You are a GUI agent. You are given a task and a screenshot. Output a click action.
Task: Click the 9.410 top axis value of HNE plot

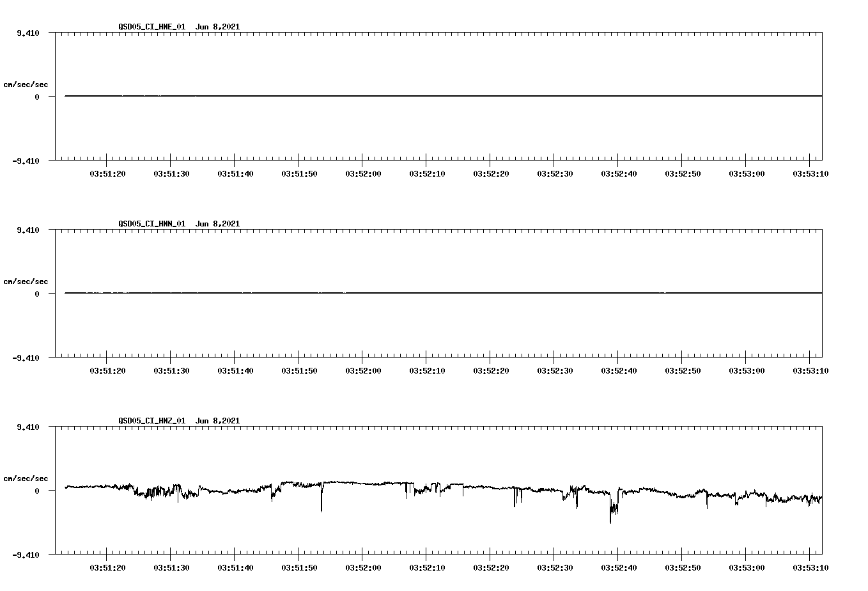pyautogui.click(x=27, y=33)
